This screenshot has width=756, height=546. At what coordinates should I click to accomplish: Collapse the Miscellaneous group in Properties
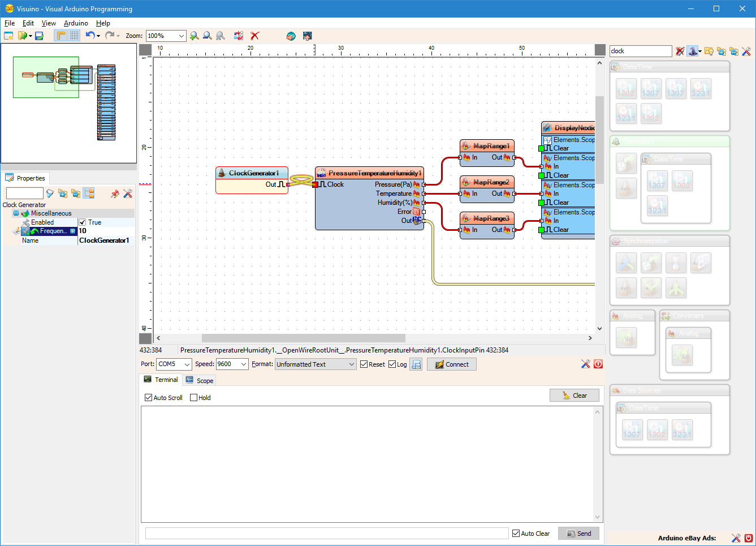click(16, 213)
